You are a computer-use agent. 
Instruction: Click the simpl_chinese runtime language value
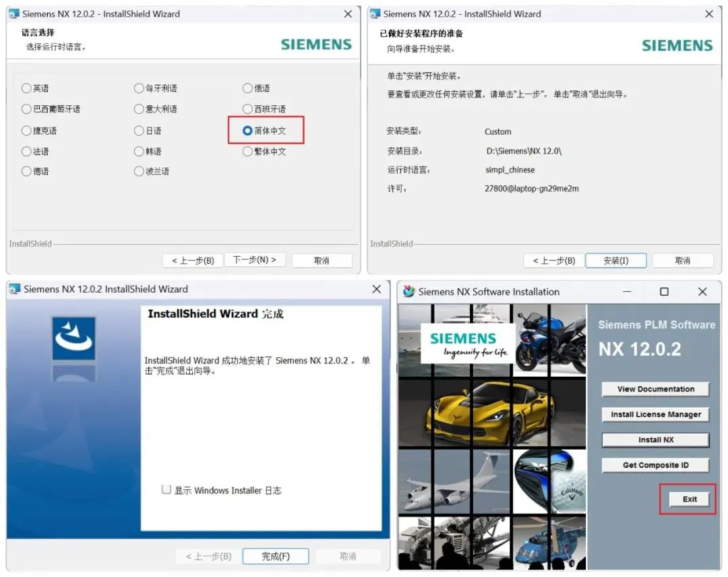(x=510, y=170)
